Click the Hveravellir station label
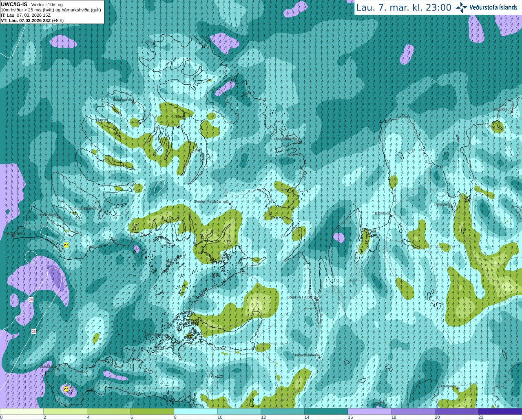 447,386
